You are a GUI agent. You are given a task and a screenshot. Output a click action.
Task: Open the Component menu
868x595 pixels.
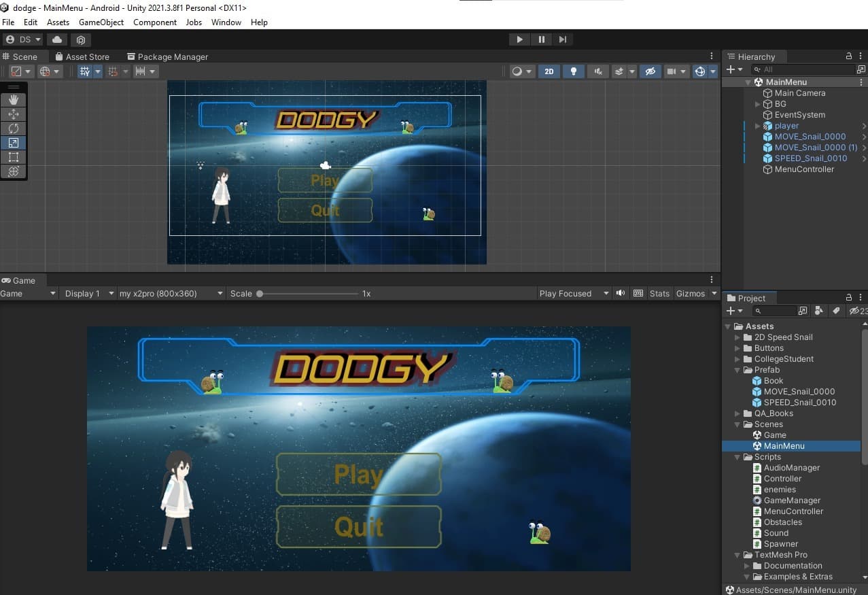coord(155,22)
